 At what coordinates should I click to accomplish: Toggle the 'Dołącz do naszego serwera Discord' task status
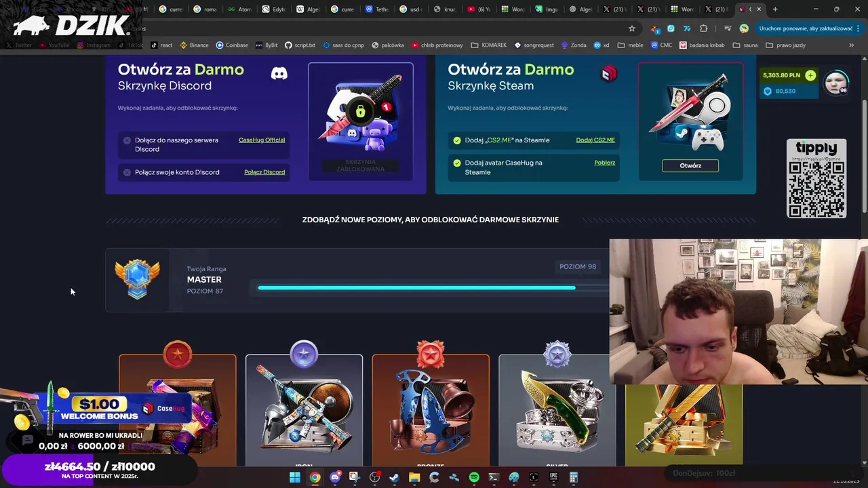click(127, 140)
